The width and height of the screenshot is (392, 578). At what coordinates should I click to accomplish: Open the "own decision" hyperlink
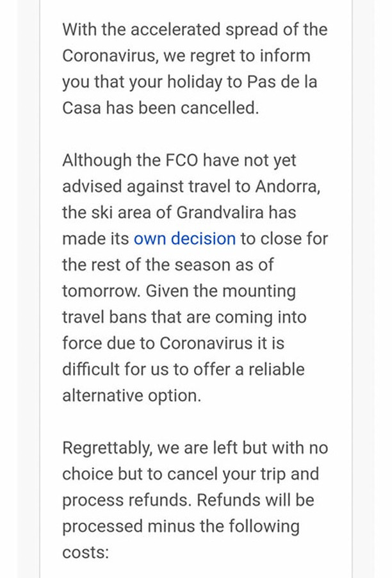coord(184,238)
